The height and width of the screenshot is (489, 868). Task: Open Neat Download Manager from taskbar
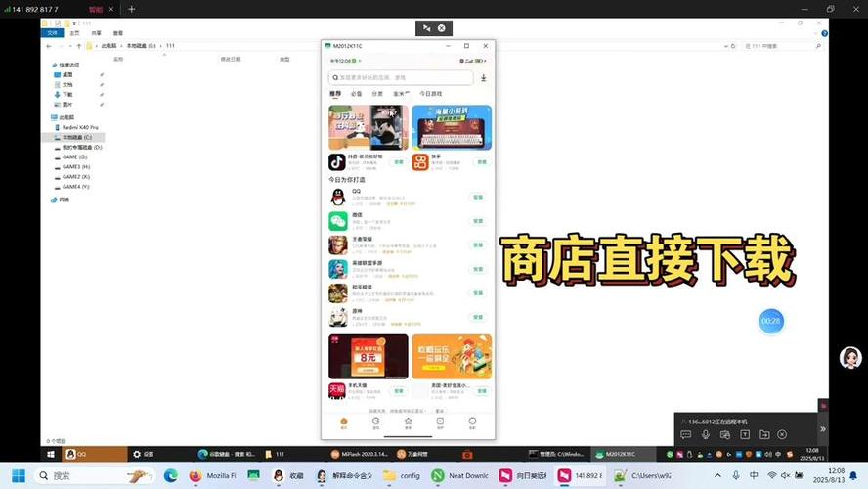click(x=460, y=475)
